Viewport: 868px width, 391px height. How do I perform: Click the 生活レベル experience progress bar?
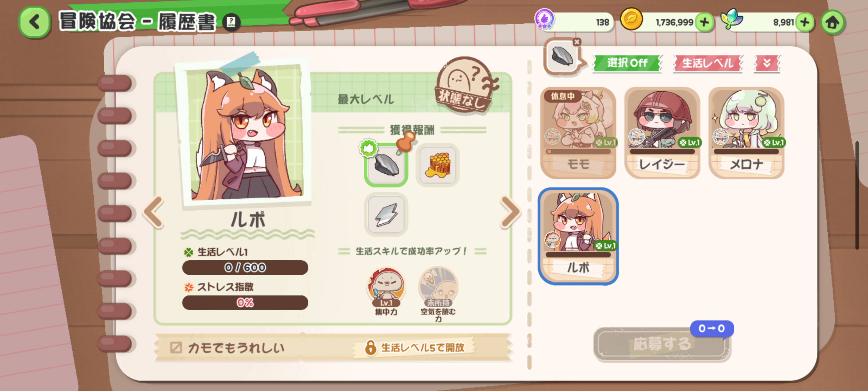pos(245,268)
